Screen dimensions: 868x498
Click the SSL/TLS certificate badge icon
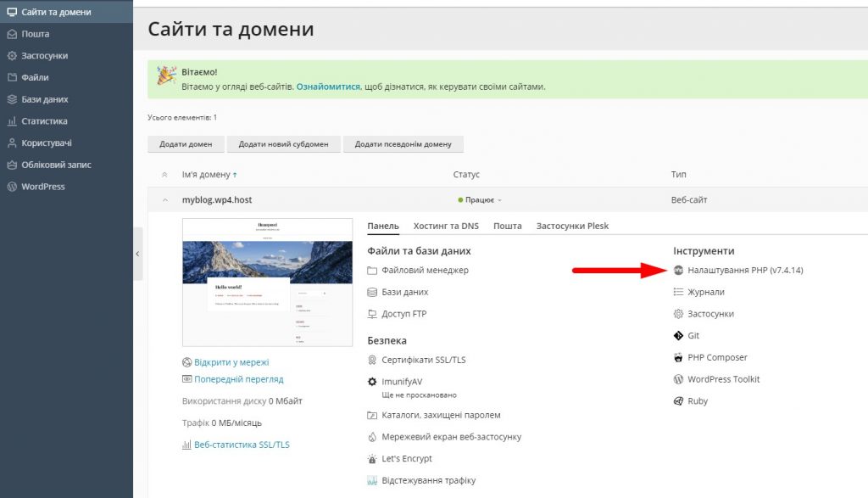(x=372, y=360)
